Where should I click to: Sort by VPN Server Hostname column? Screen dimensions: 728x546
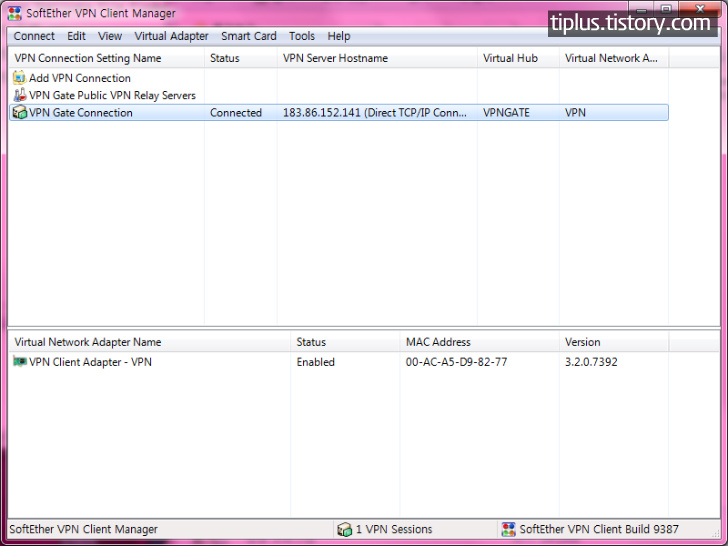click(377, 58)
